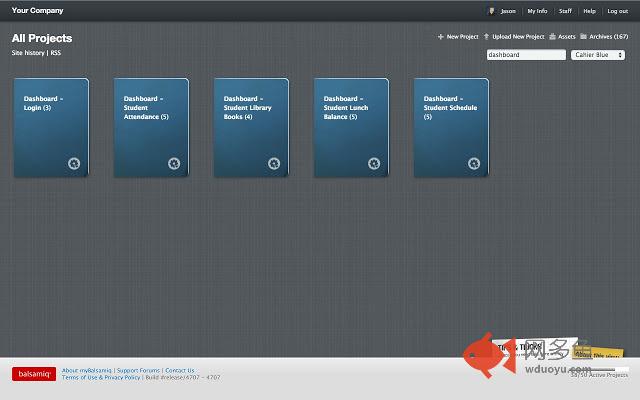This screenshot has width=640, height=400.
Task: Open the My Info menu item
Action: [537, 11]
